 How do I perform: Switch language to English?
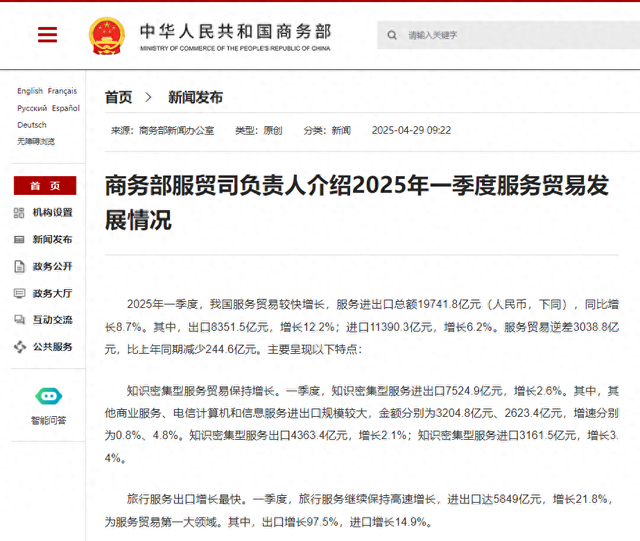point(29,91)
